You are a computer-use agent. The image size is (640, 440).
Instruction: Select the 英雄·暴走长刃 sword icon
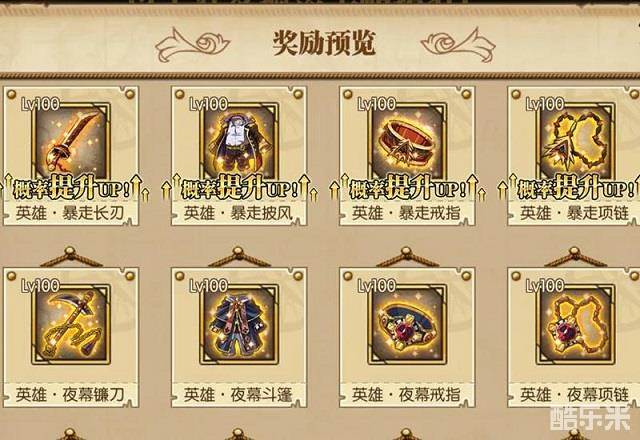click(x=71, y=141)
